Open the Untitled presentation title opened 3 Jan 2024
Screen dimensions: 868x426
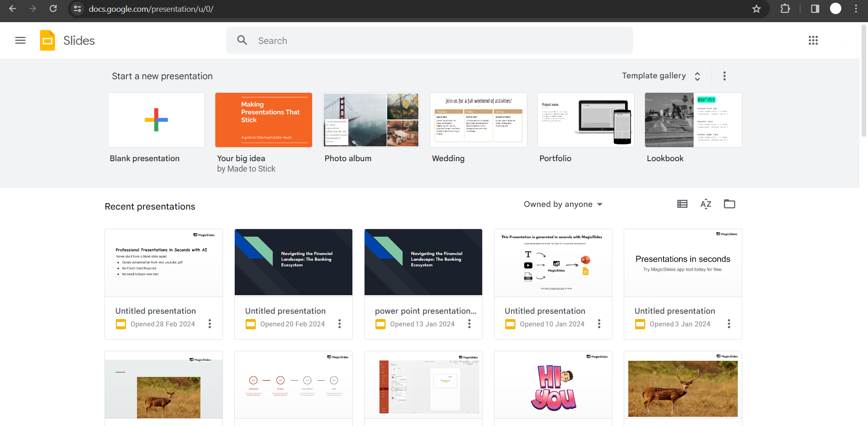point(675,311)
